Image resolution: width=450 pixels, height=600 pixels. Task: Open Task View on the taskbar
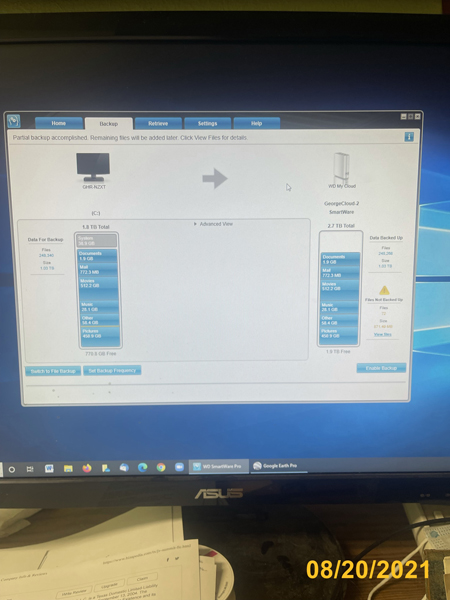(x=30, y=469)
